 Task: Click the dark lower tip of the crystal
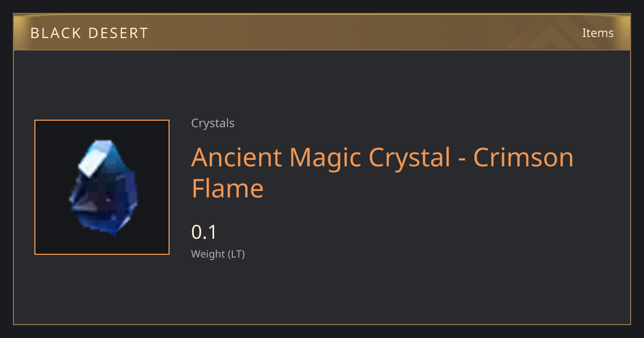(x=110, y=226)
